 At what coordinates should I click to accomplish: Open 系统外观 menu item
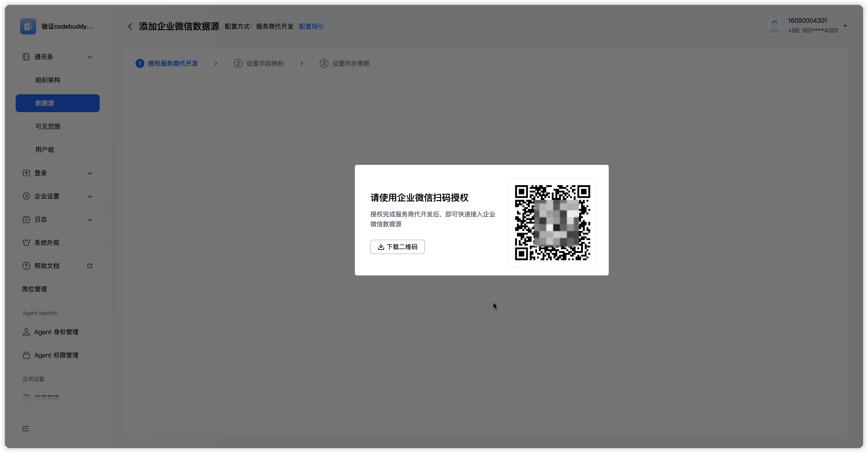click(x=58, y=243)
